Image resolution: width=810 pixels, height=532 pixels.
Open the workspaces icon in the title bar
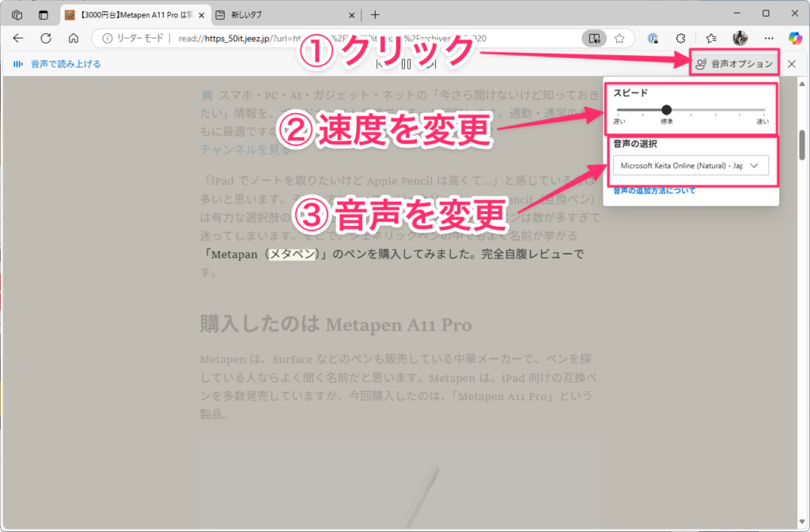click(17, 15)
